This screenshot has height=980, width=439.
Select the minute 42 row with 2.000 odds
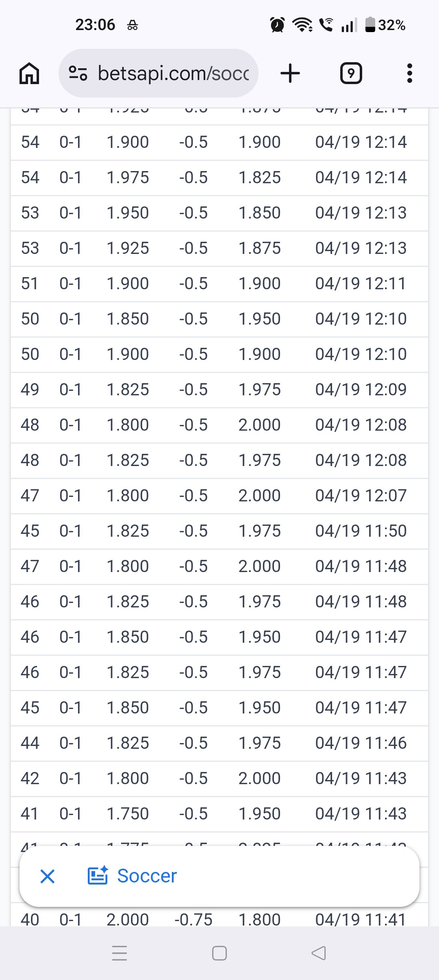tap(219, 778)
